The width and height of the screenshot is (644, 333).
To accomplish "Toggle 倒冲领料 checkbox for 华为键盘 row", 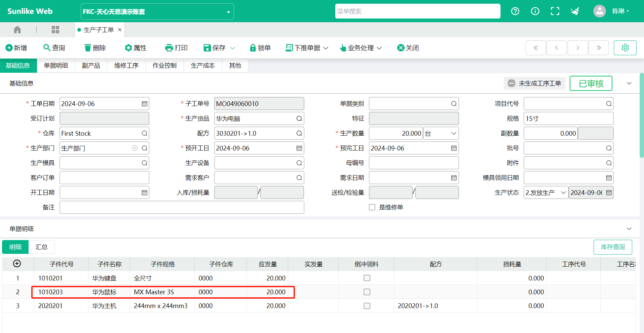I will pyautogui.click(x=367, y=278).
